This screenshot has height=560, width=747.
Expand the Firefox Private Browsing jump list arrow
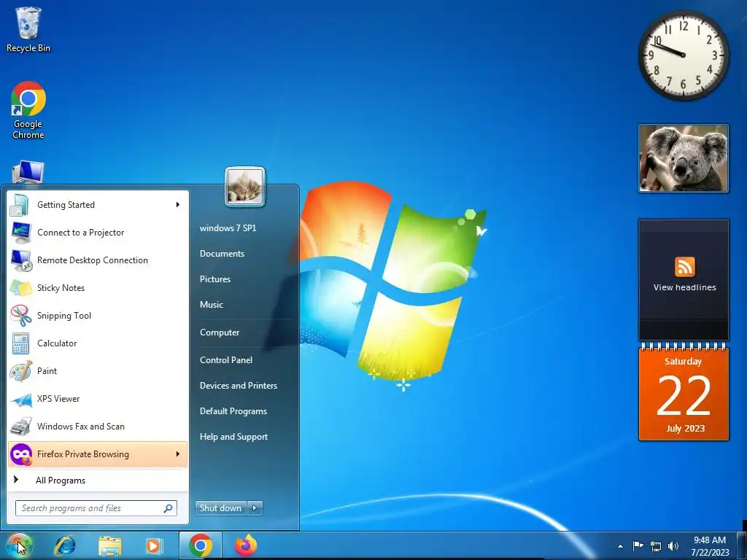click(178, 454)
